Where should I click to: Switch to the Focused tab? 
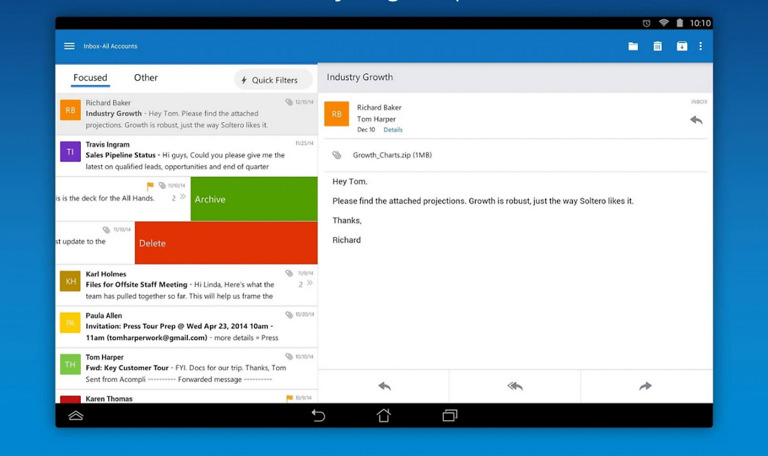(90, 78)
